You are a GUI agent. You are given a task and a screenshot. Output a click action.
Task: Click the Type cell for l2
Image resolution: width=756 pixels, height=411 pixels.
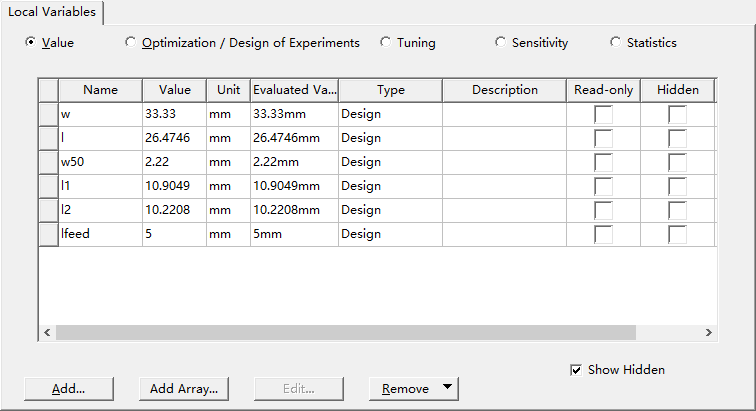[x=390, y=210]
